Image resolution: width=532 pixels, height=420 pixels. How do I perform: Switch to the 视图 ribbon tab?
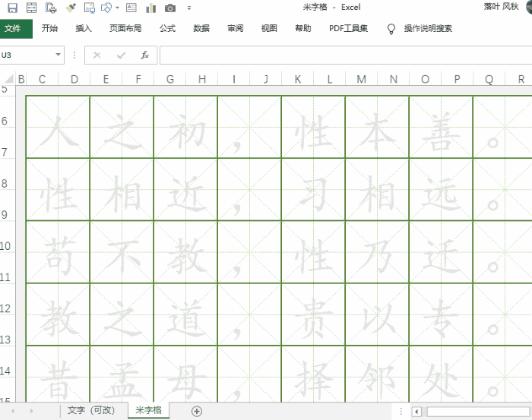[269, 28]
